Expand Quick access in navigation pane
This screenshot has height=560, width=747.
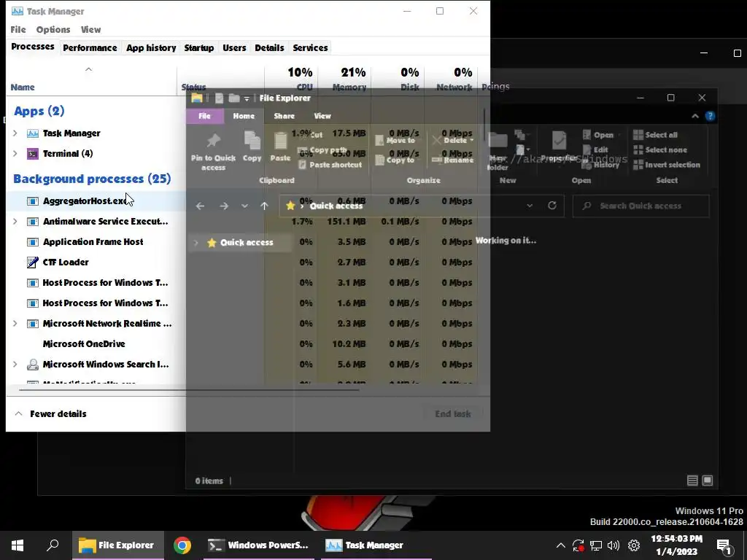point(196,242)
